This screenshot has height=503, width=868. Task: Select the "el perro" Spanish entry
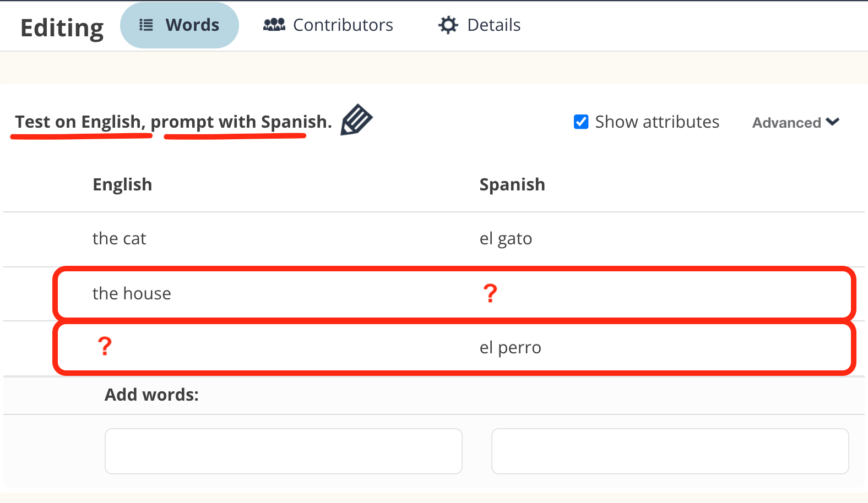[x=510, y=348]
